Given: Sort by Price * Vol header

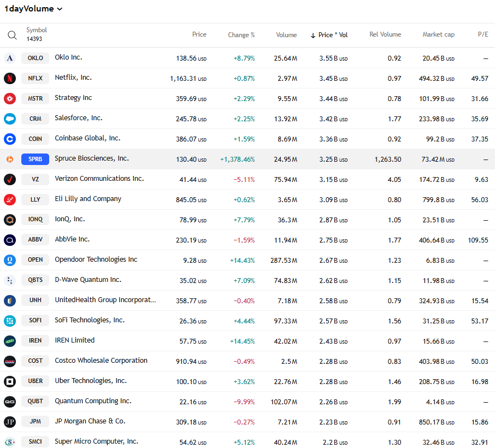Looking at the screenshot, I should tap(333, 35).
